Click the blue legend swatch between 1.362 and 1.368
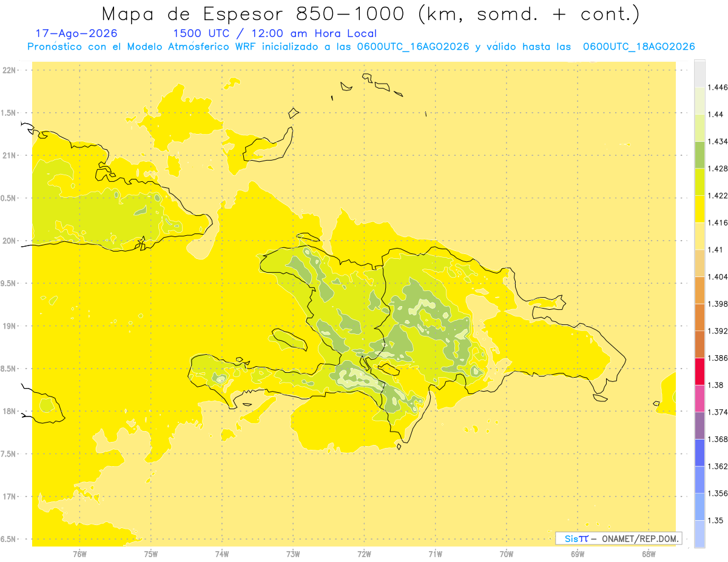Image resolution: width=728 pixels, height=562 pixels. tap(699, 452)
